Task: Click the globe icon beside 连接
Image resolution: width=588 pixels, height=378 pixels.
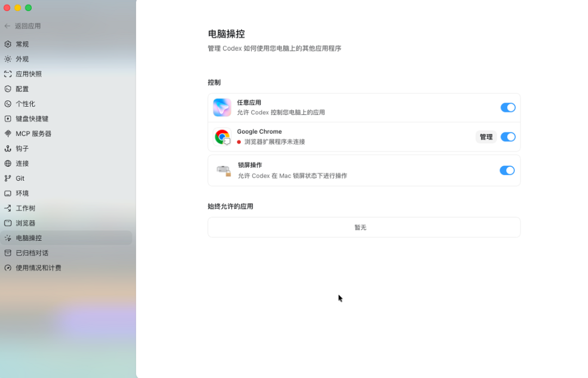Action: pyautogui.click(x=8, y=163)
